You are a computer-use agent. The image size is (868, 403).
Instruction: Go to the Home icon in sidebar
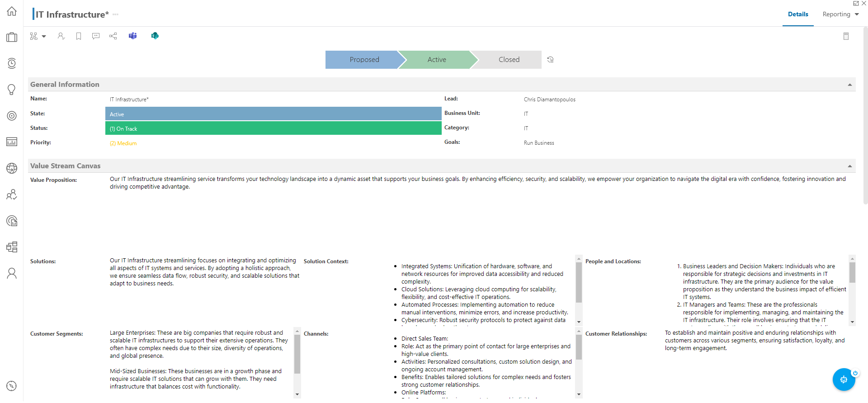[x=12, y=11]
